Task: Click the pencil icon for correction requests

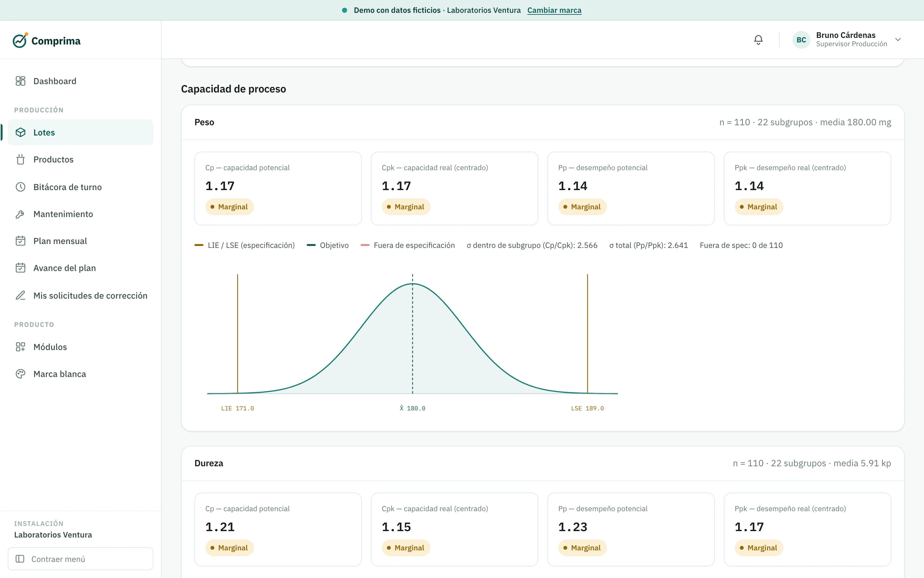Action: click(x=20, y=295)
